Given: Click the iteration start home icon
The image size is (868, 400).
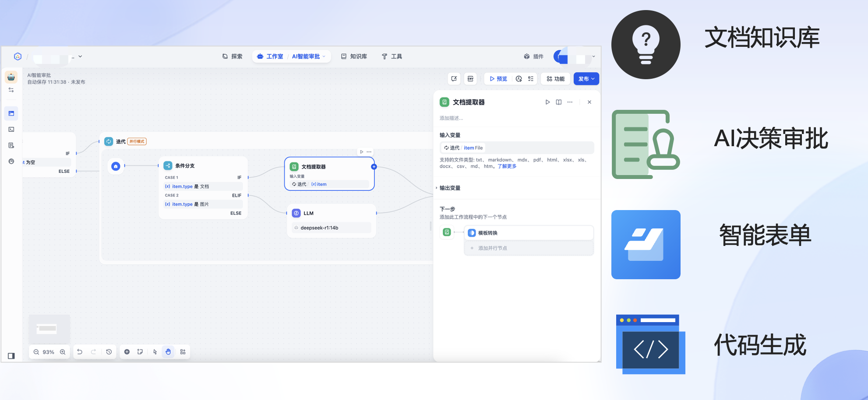Looking at the screenshot, I should click(116, 166).
